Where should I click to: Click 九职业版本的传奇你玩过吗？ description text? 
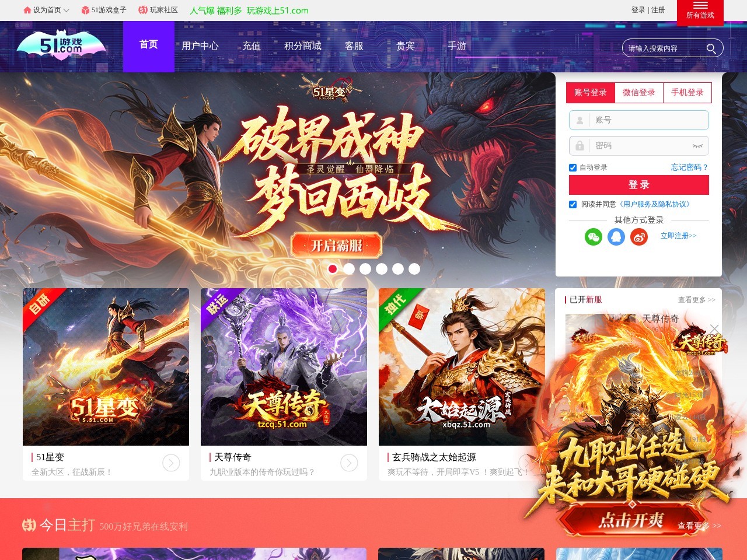tap(262, 472)
